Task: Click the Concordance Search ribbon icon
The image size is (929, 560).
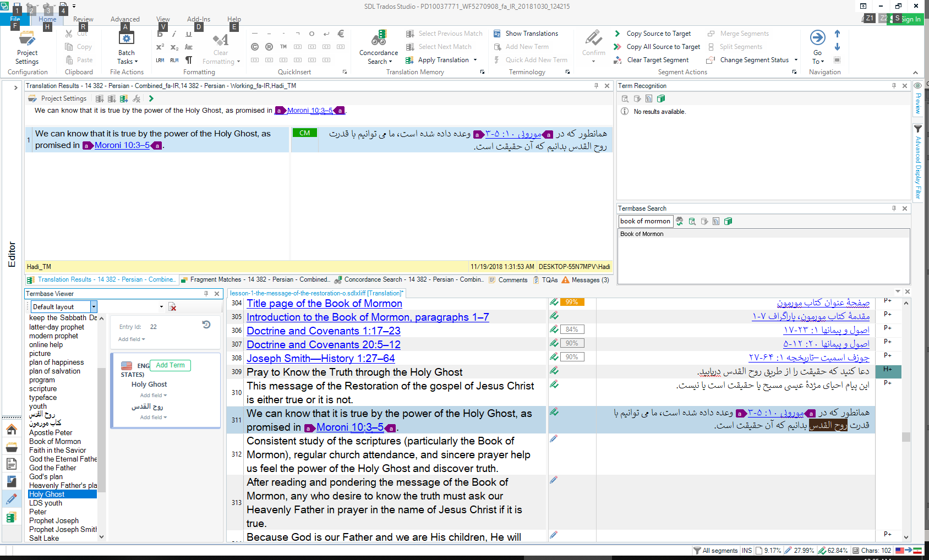Action: (x=379, y=39)
